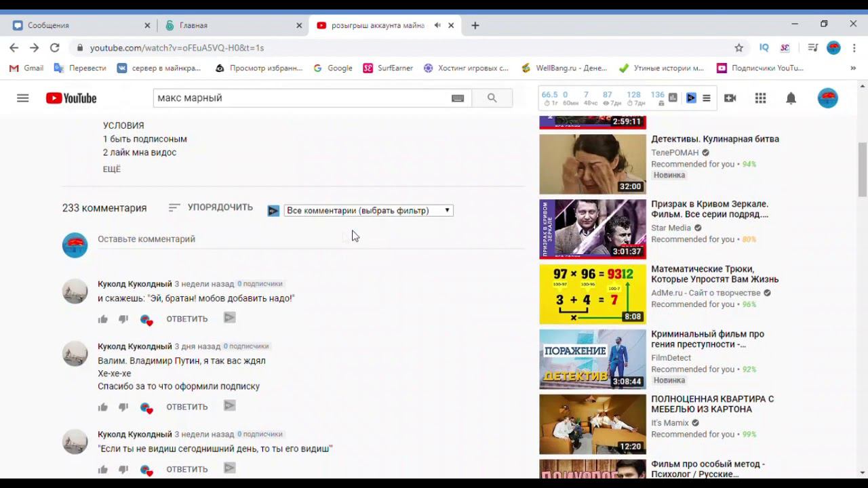Click the blue TubeBuddy icon in header
This screenshot has height=488, width=868.
691,98
